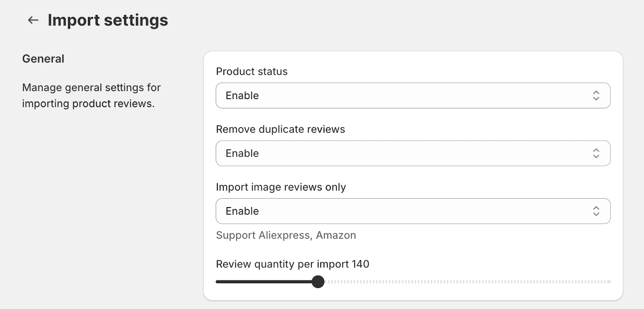Click the General section heading
Image resolution: width=644 pixels, height=309 pixels.
[x=43, y=59]
